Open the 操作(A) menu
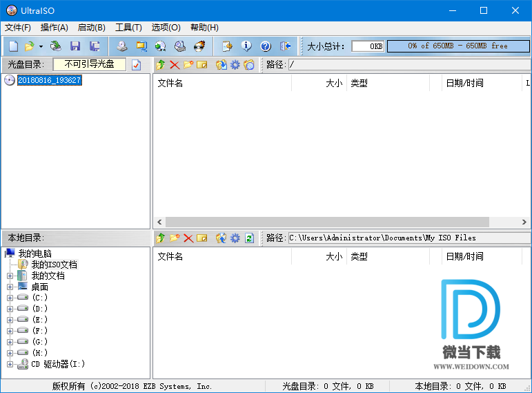 click(55, 28)
